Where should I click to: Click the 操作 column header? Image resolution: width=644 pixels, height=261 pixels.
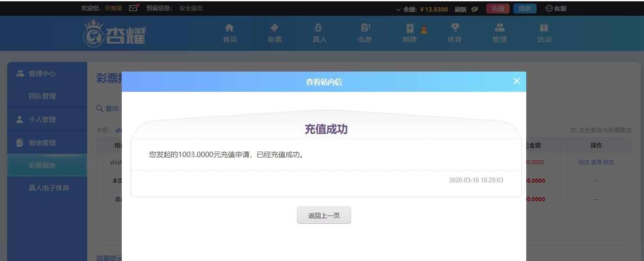pos(596,145)
